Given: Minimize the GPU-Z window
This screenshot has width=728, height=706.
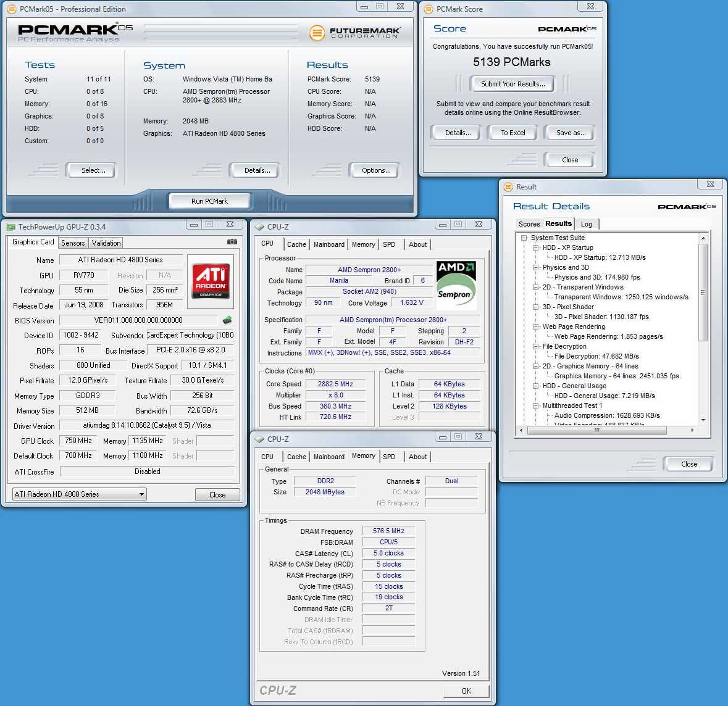Looking at the screenshot, I should click(194, 225).
